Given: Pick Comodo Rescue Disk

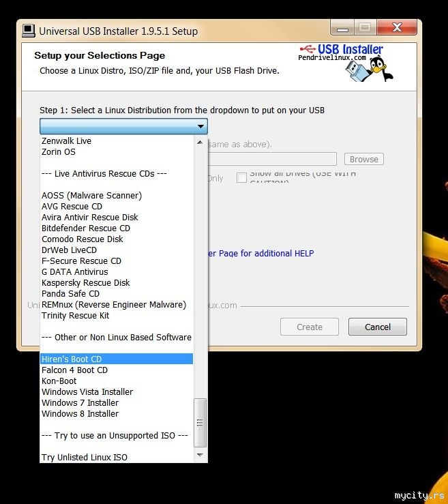Looking at the screenshot, I should [x=117, y=239].
